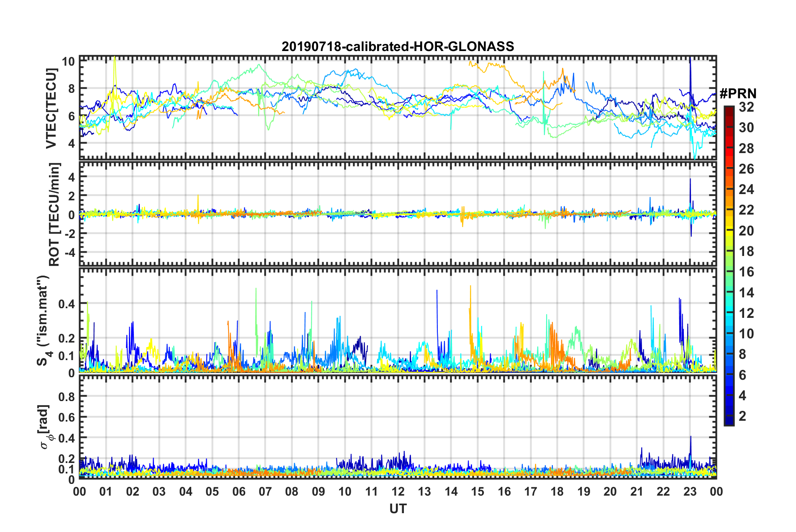Click the 0.4 tick on S4 axis

click(67, 304)
